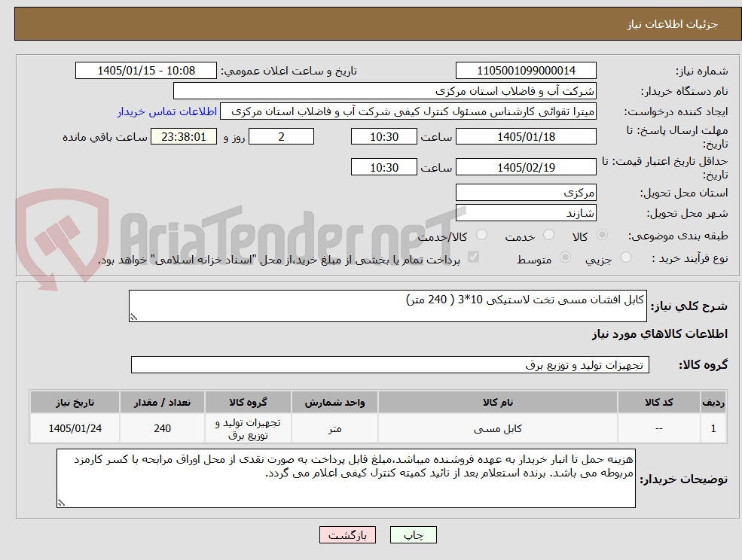Click the تجهیزات تولید و توزیع برق table cell
The image size is (742, 560).
click(248, 428)
